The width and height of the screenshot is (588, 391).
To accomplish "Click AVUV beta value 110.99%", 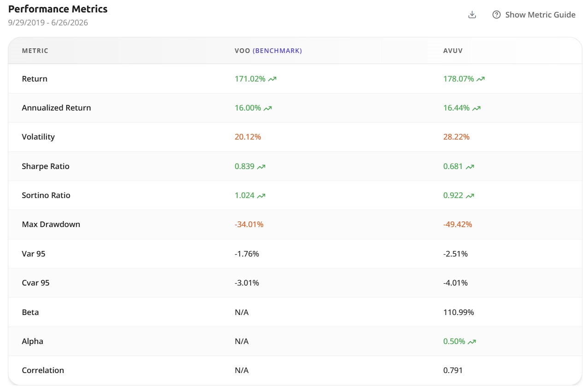I will [459, 312].
